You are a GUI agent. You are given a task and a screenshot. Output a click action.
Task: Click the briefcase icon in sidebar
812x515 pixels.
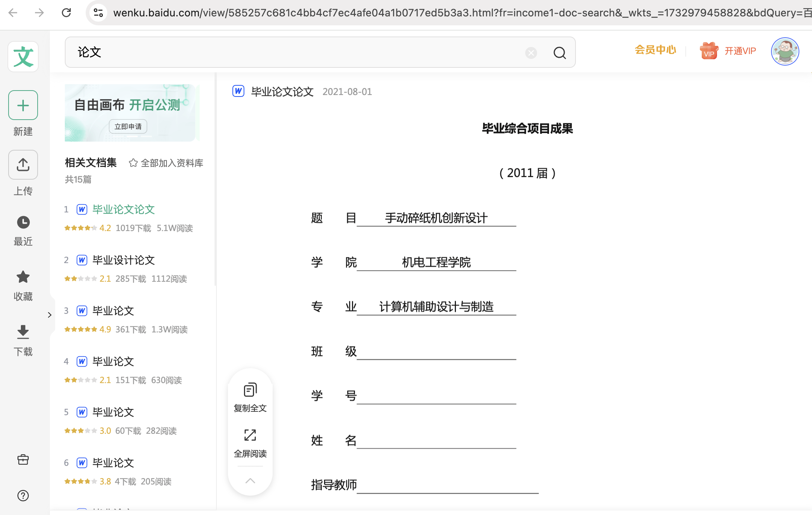[x=23, y=459]
